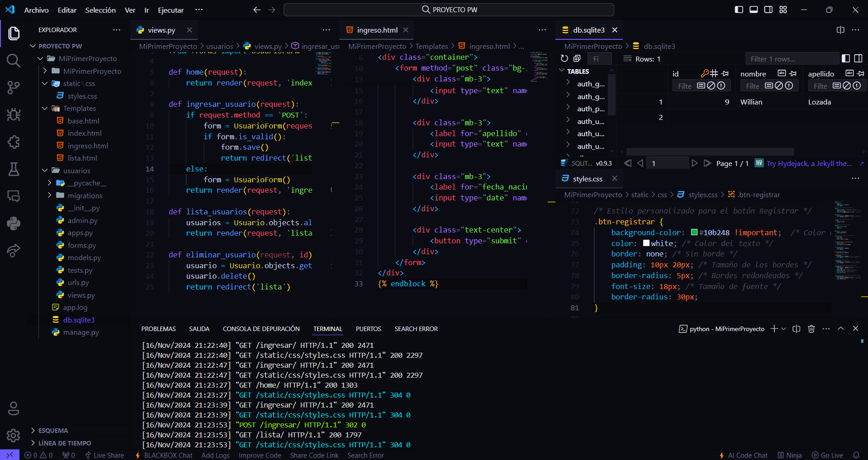
Task: Open the Search panel in the activity bar
Action: tap(14, 60)
